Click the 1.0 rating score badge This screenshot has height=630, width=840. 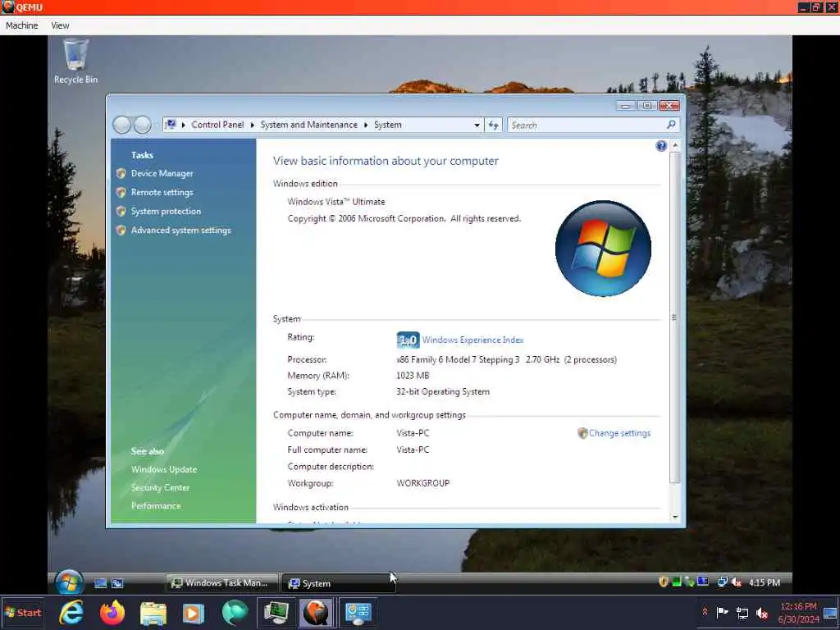408,340
